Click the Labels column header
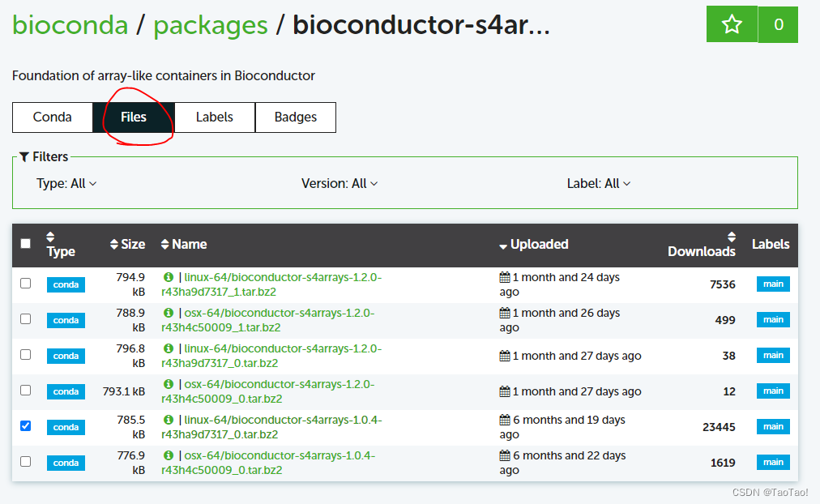820x504 pixels. pyautogui.click(x=771, y=244)
